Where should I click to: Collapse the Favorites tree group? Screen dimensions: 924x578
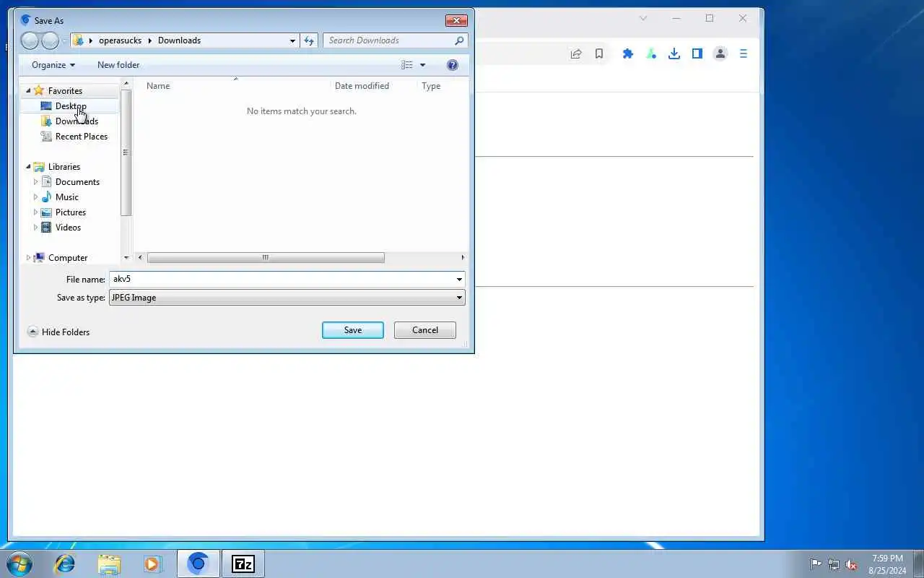[29, 91]
